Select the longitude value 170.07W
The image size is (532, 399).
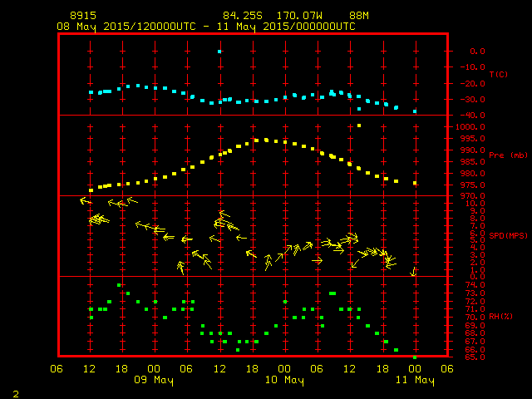click(299, 16)
